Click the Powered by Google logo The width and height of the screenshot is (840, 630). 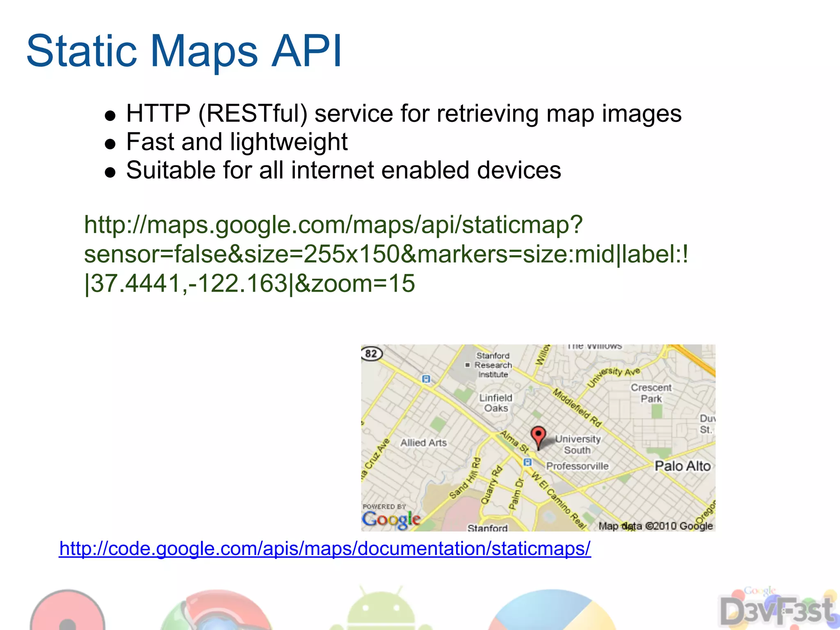pos(391,516)
